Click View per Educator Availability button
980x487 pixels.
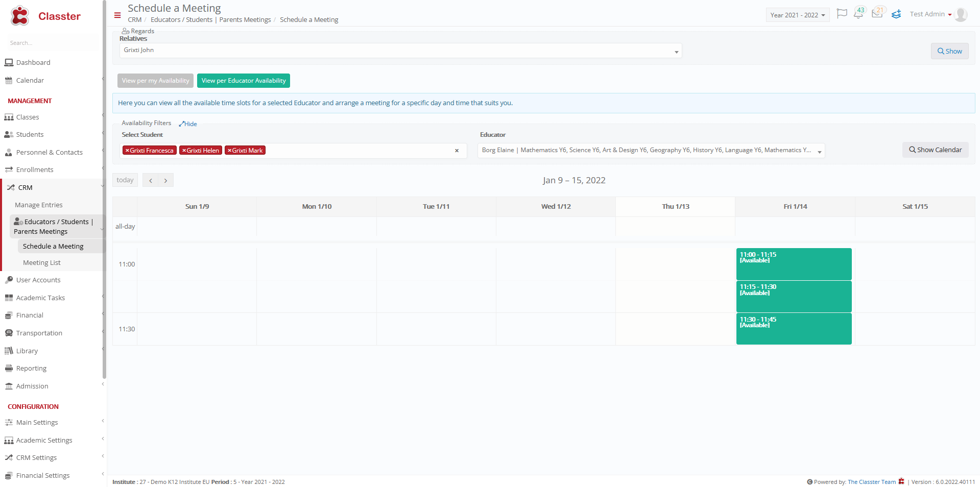tap(244, 81)
